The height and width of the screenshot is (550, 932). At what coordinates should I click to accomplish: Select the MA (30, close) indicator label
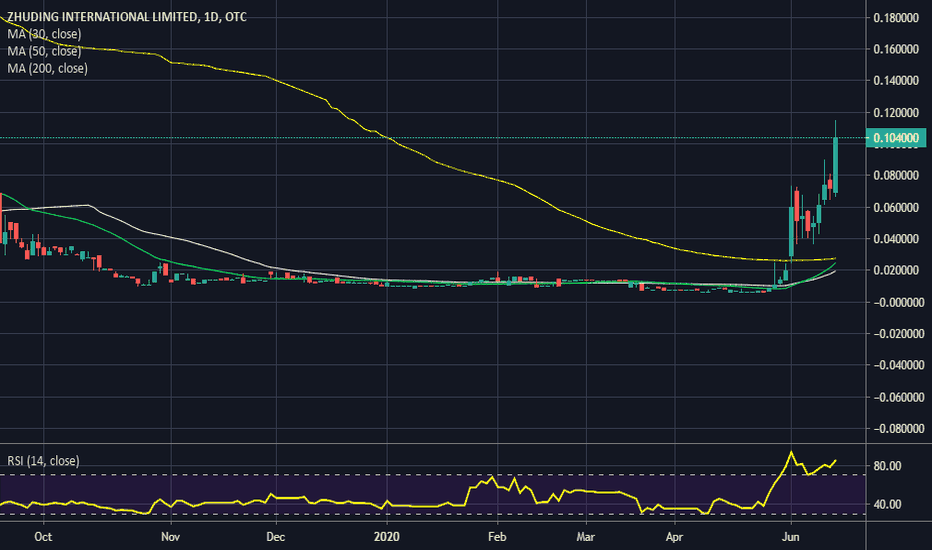coord(44,34)
